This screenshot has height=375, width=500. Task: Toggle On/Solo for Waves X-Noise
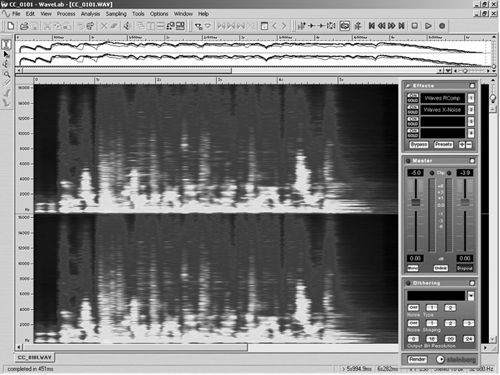point(413,110)
